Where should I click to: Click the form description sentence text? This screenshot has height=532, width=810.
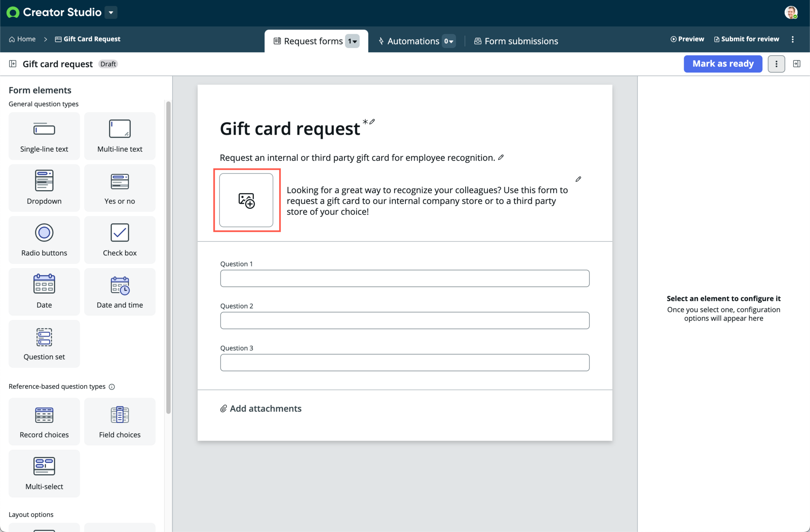357,158
